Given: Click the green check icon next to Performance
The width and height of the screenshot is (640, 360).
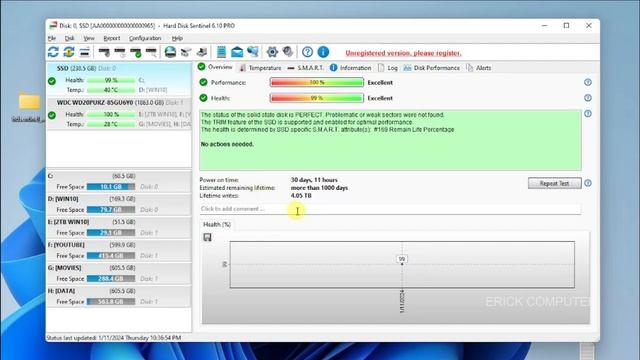Looking at the screenshot, I should 203,82.
